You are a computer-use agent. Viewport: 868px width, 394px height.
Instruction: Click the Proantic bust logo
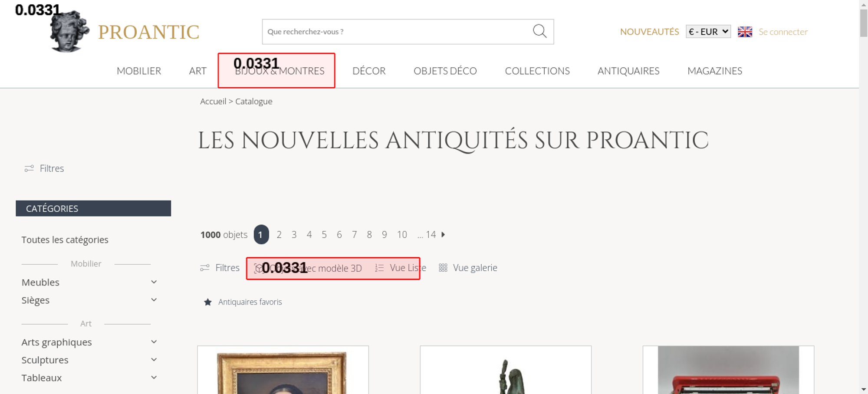(69, 31)
